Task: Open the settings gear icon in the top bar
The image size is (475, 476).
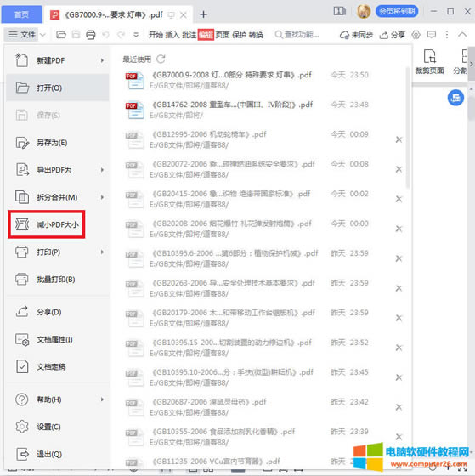Action: [416, 35]
